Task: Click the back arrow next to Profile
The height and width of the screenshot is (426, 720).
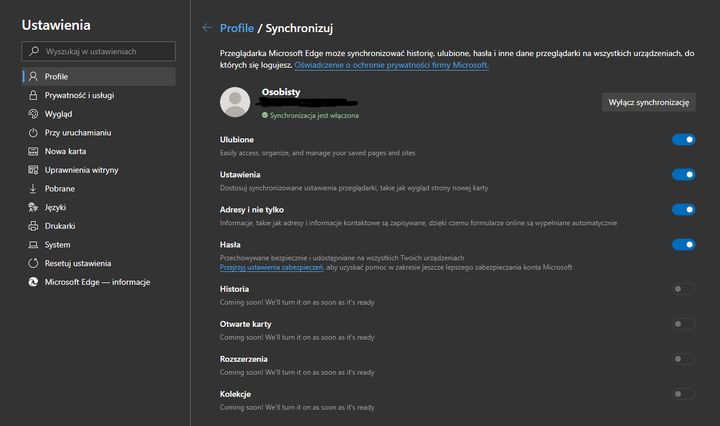Action: [x=207, y=28]
